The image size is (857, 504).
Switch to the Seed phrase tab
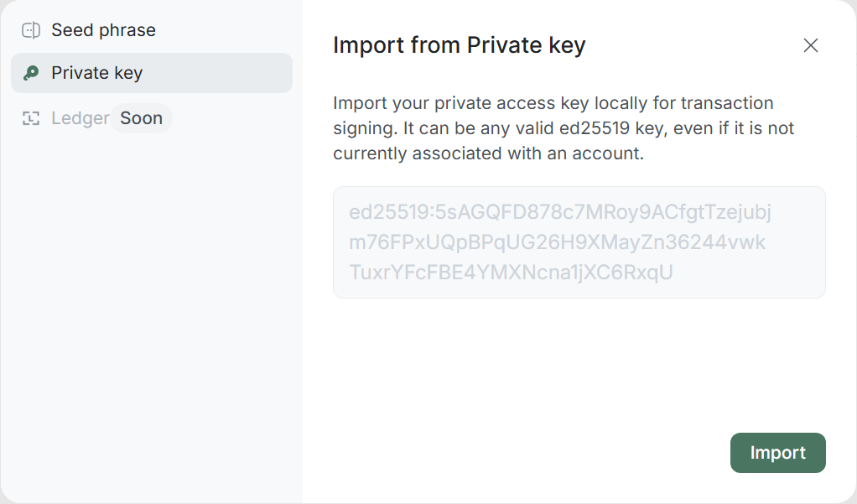(x=103, y=31)
